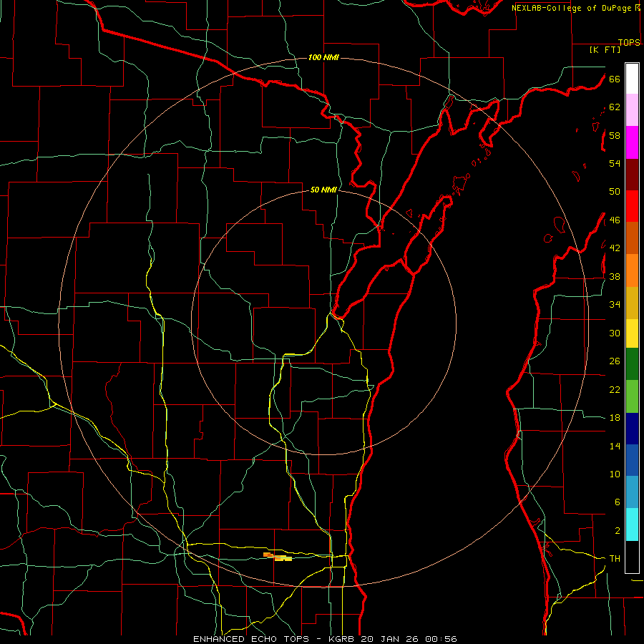Click the gold legend swatch near 34

[632, 303]
